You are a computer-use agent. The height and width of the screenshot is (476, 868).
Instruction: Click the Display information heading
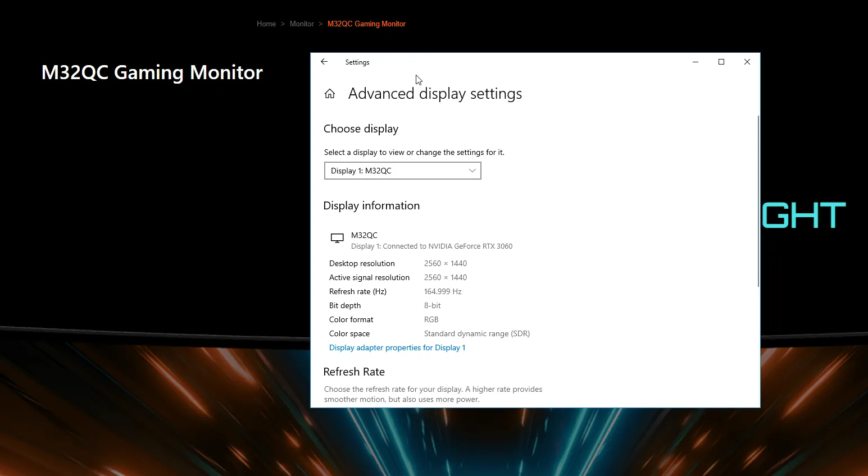pyautogui.click(x=371, y=205)
